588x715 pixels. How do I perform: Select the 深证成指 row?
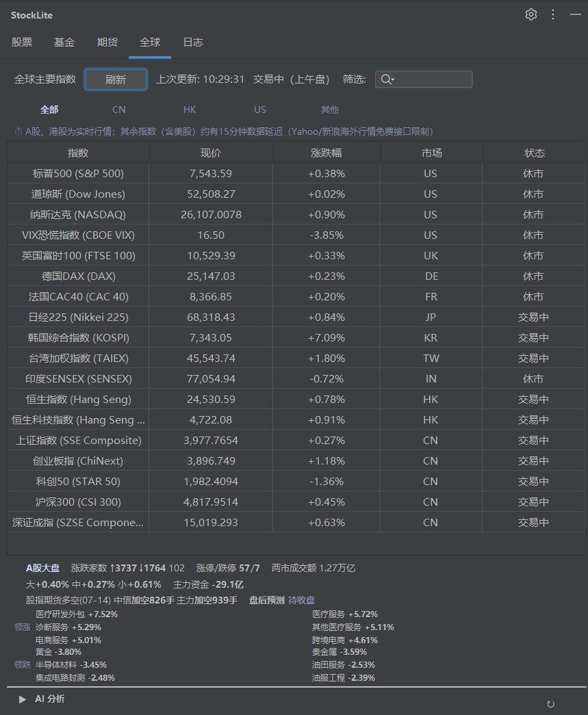click(x=296, y=522)
